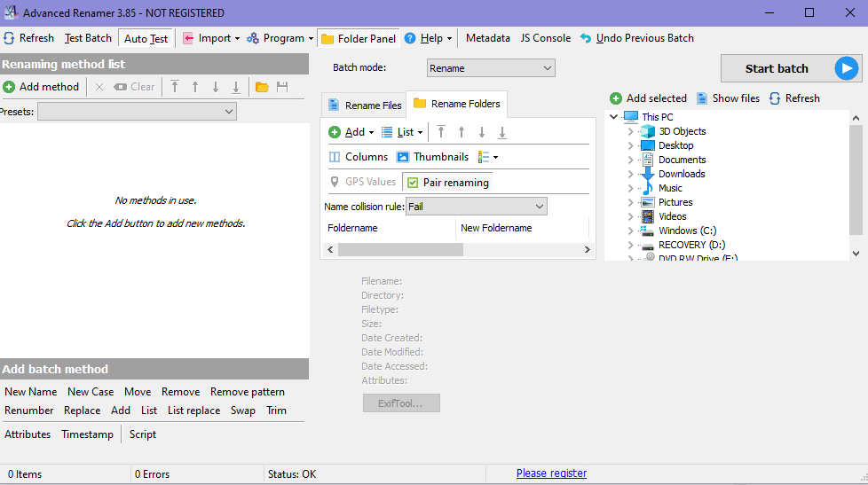
Task: Select the RECOVERY (D:) drive
Action: 691,245
